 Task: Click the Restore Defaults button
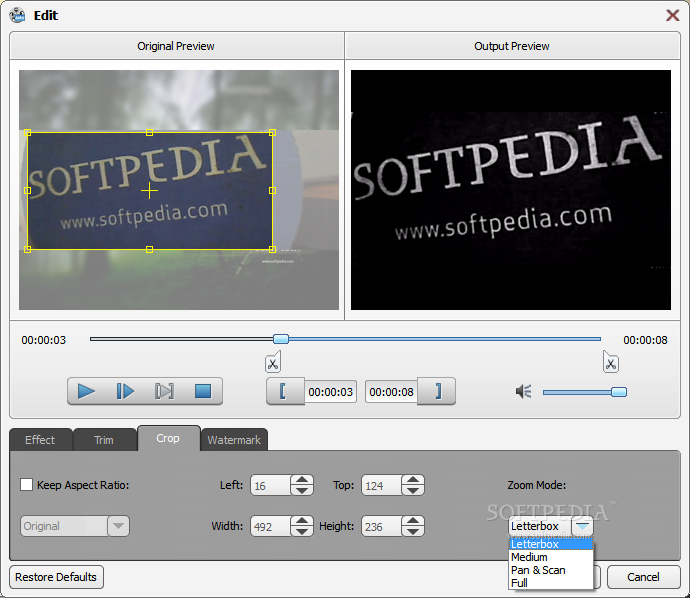(56, 577)
